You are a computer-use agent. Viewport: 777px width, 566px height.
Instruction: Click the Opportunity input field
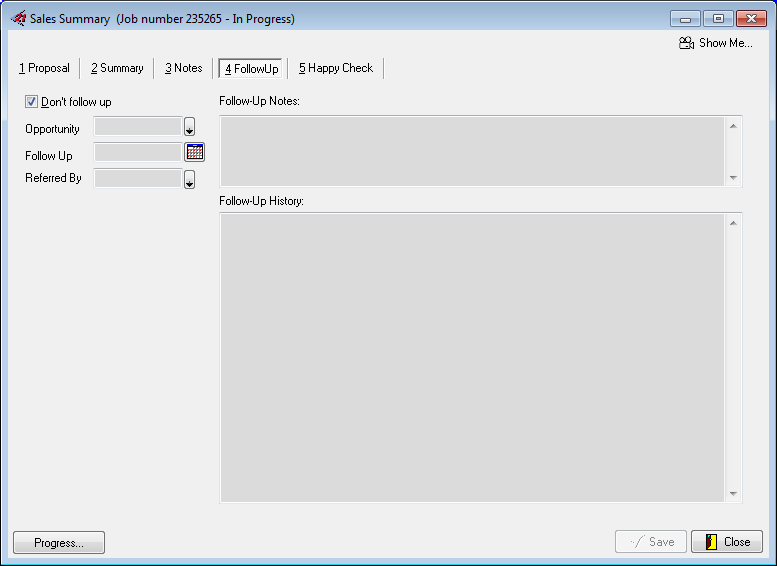click(x=138, y=126)
